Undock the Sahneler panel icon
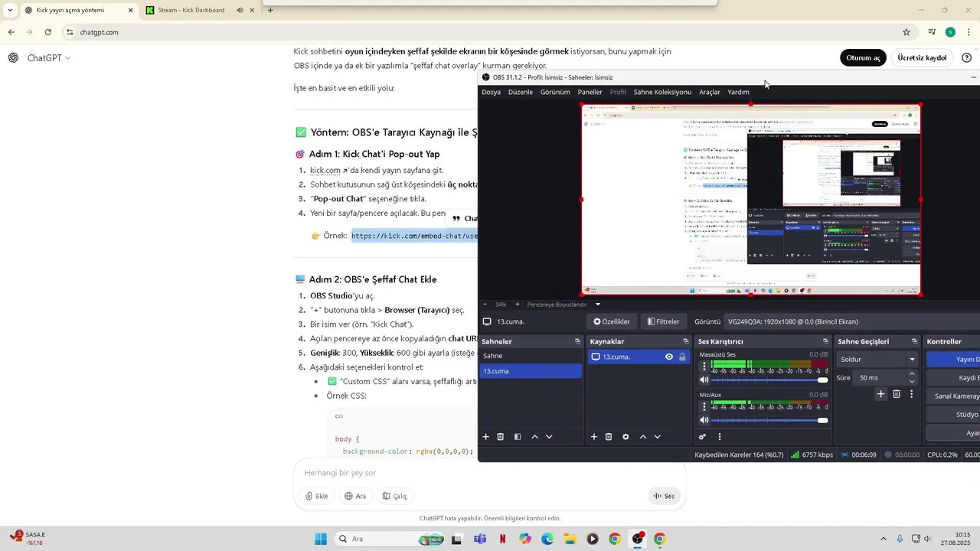The image size is (980, 551). (577, 341)
